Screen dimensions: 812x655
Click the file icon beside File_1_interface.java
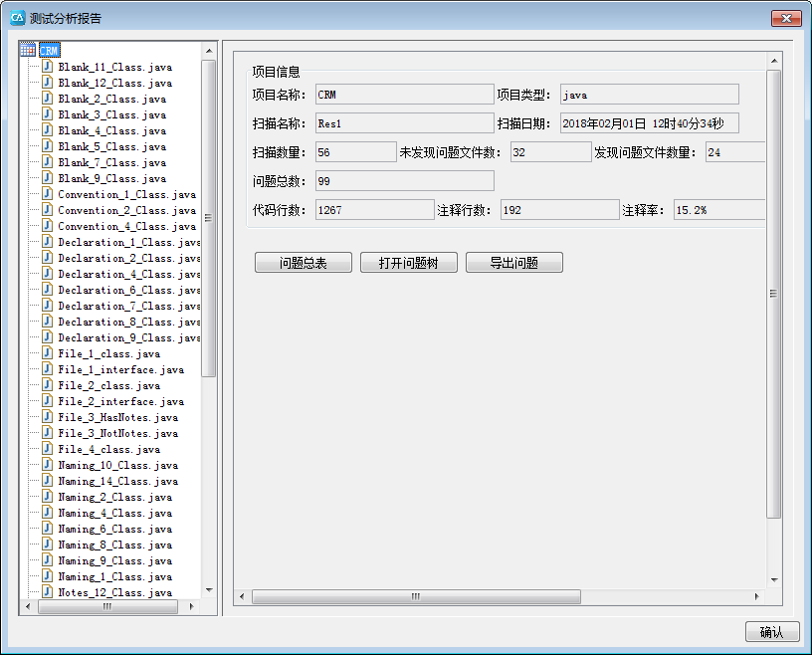pyautogui.click(x=47, y=369)
